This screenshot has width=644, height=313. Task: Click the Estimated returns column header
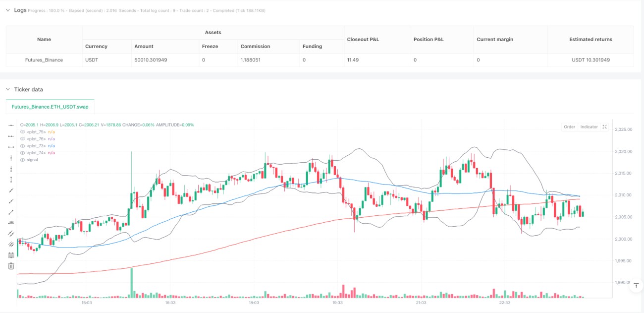click(590, 39)
